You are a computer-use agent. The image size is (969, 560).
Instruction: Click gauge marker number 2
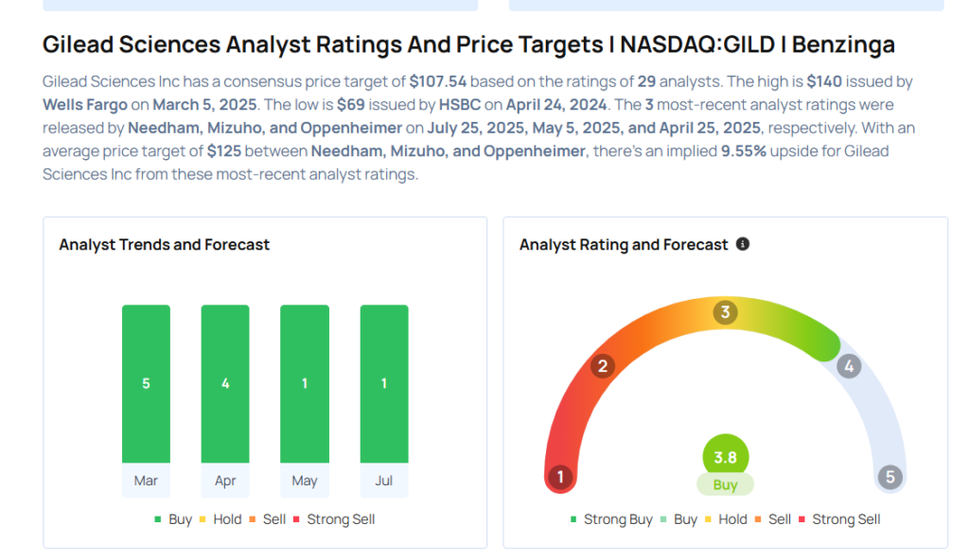tap(603, 366)
